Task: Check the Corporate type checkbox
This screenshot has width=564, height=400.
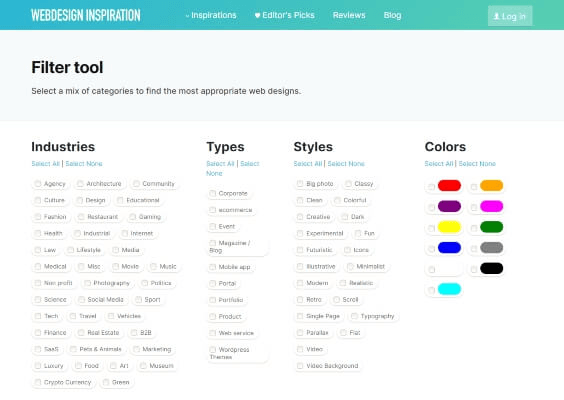Action: pos(213,194)
